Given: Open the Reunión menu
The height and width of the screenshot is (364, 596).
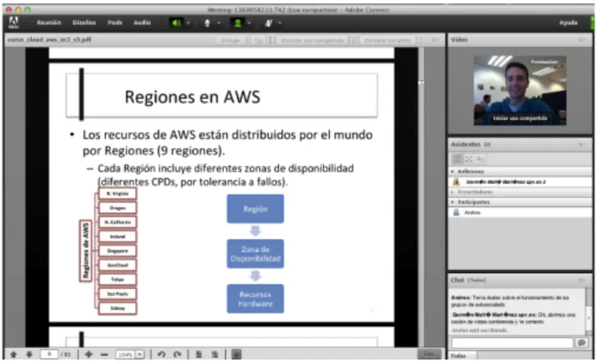Looking at the screenshot, I should [x=49, y=23].
